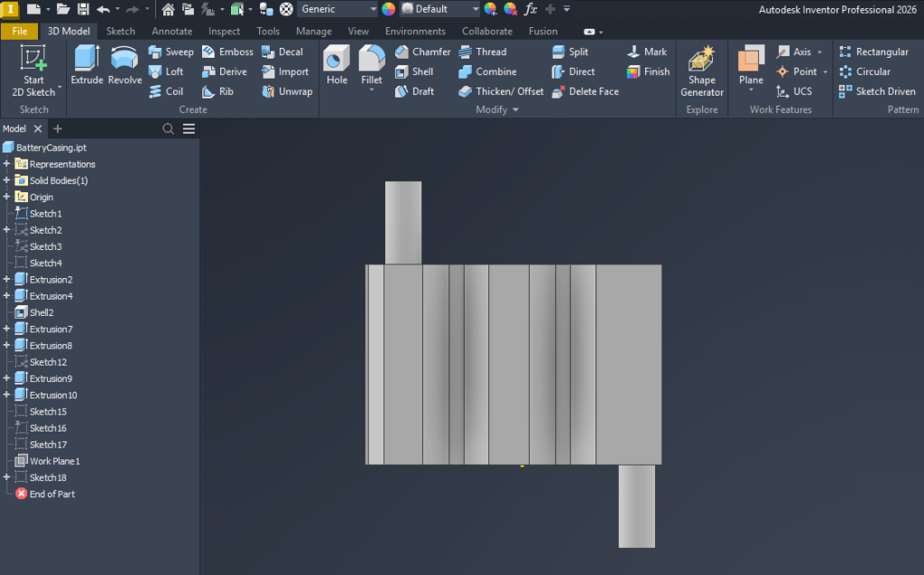This screenshot has width=924, height=575.
Task: Click the appearance color wheel icon
Action: (x=388, y=9)
